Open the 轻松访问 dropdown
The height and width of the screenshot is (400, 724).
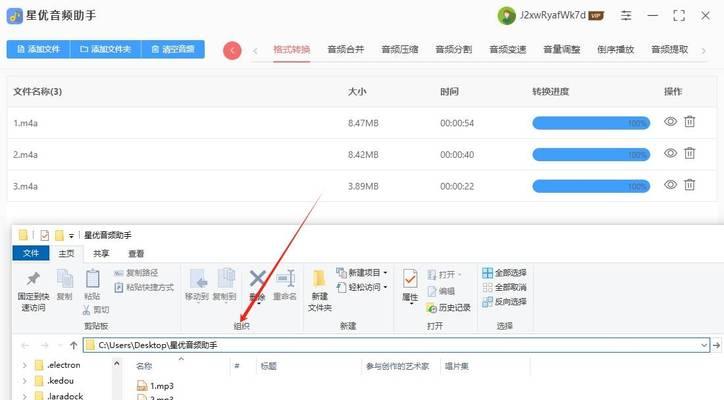[362, 287]
